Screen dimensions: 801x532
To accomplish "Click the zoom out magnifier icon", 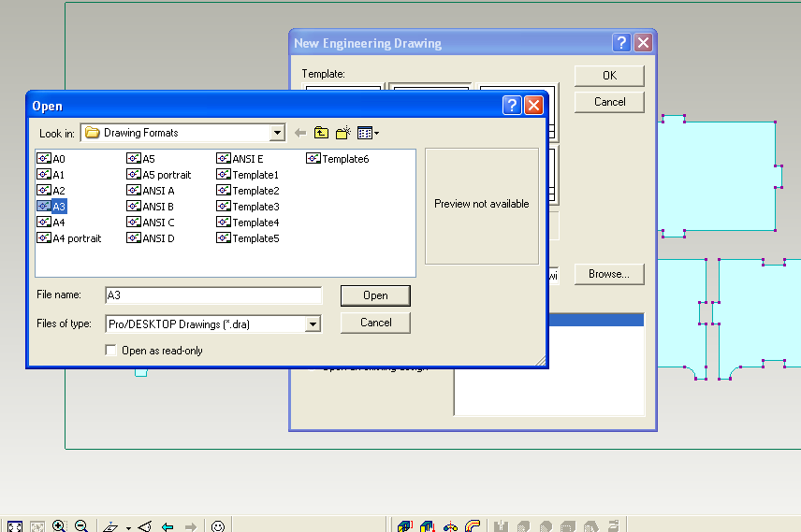I will coord(81,525).
